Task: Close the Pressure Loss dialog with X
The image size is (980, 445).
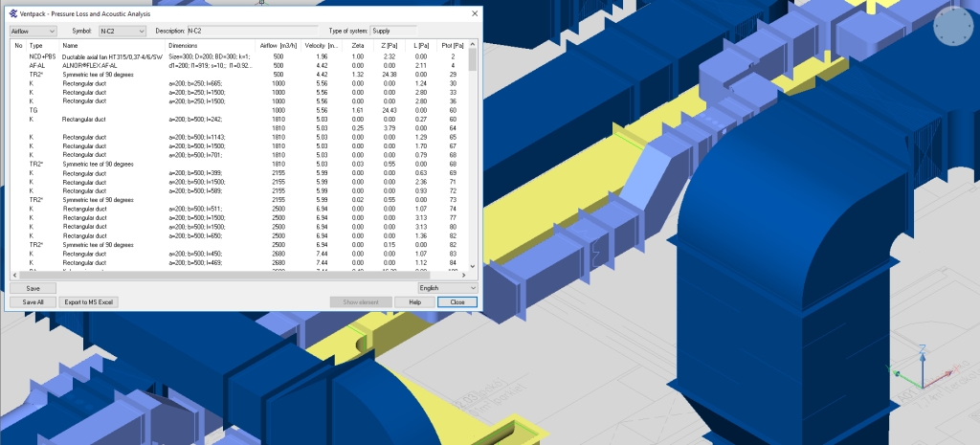Action: coord(476,13)
